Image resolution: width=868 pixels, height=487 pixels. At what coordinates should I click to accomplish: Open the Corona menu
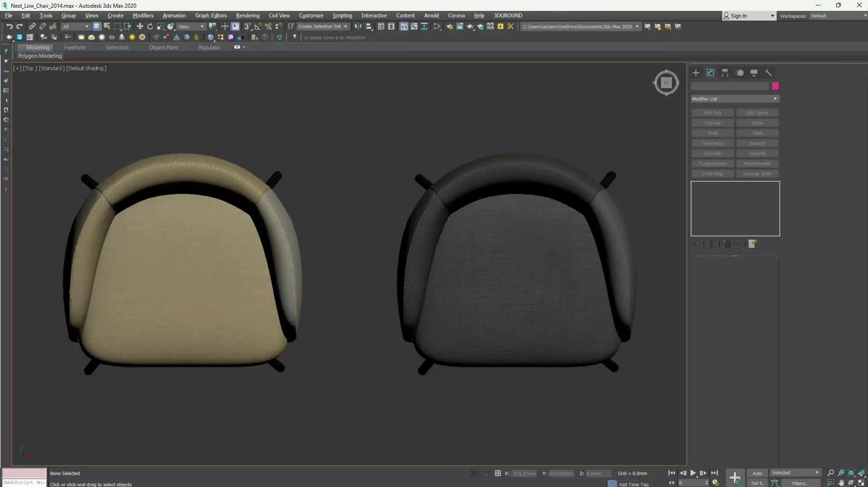(457, 15)
